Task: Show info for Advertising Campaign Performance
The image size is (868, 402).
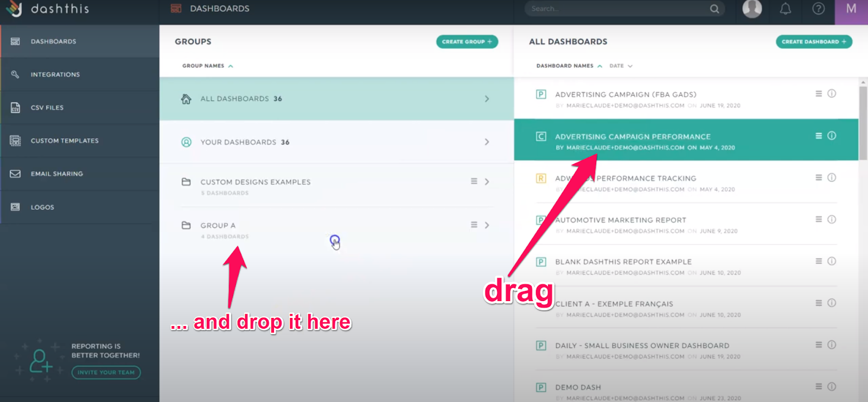Action: tap(832, 136)
